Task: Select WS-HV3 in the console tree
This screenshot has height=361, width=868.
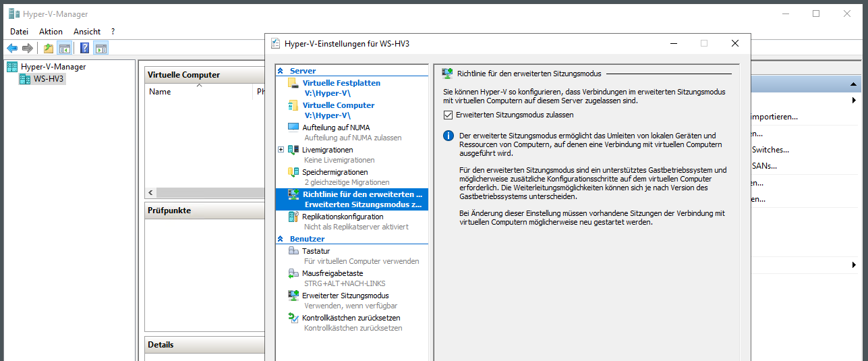Action: tap(49, 79)
